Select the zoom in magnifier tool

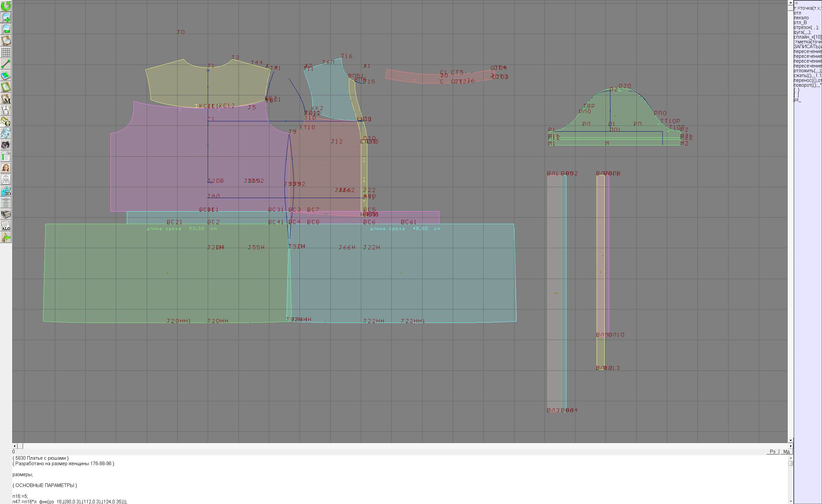(6, 17)
